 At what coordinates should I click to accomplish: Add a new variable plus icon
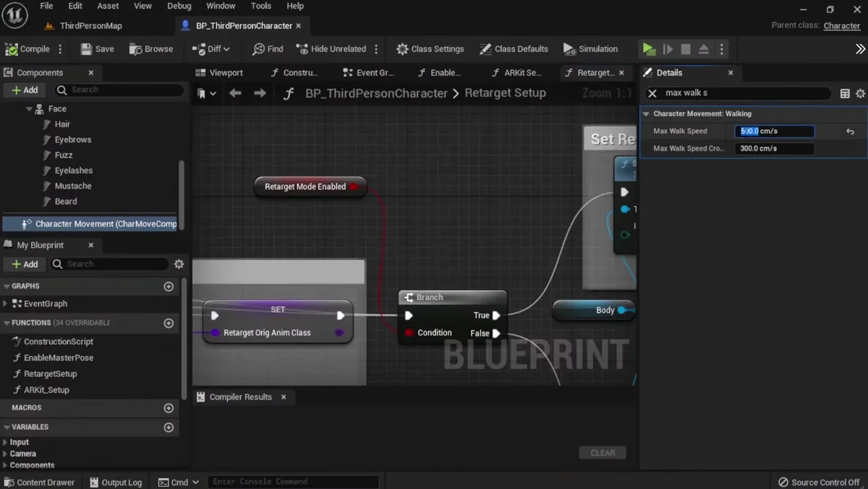169,428
